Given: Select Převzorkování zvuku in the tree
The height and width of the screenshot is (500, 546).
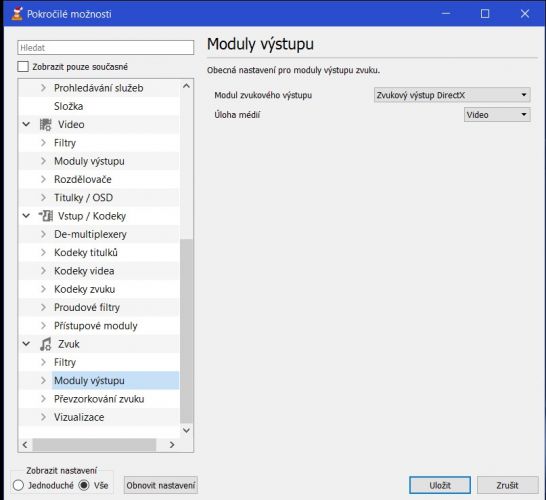Looking at the screenshot, I should [99, 399].
